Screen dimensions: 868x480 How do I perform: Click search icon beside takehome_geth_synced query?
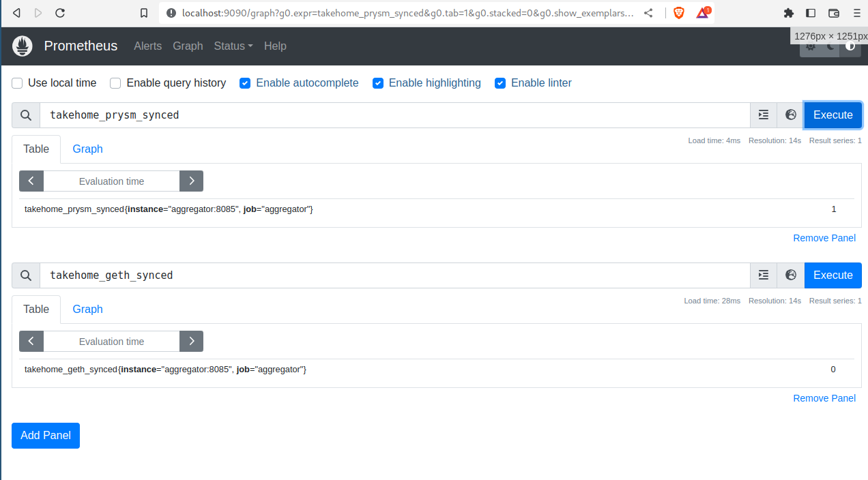(x=26, y=275)
